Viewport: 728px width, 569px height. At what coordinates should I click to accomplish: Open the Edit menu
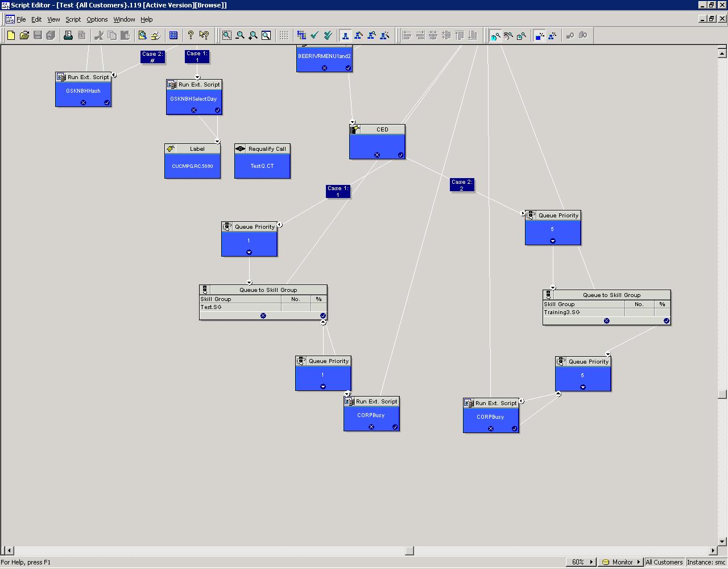(x=36, y=19)
